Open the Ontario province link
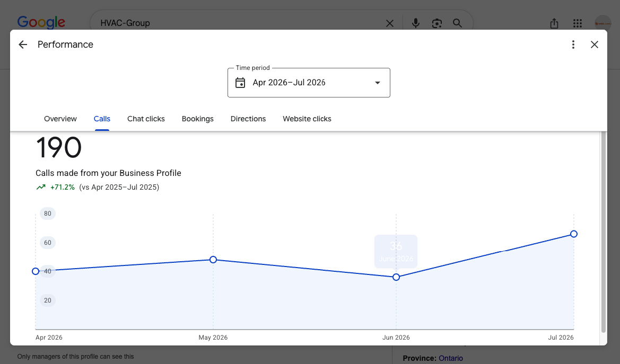620x364 pixels. coord(451,358)
